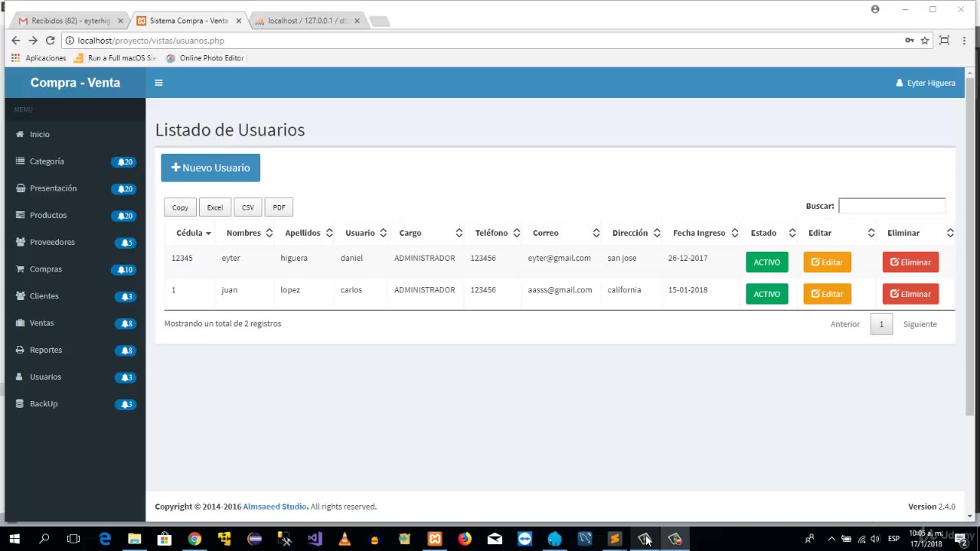Click the Nuevo Usuario button

pos(211,168)
